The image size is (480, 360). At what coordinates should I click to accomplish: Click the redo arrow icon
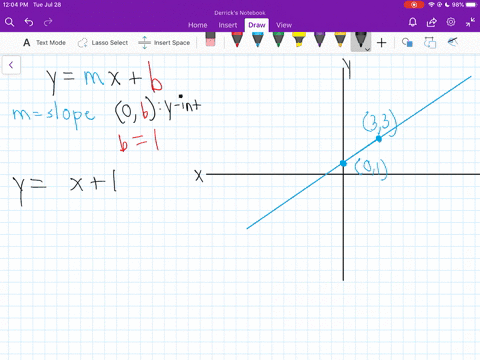tap(48, 22)
